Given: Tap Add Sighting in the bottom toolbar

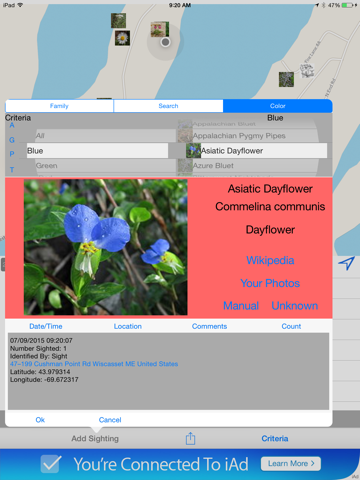Looking at the screenshot, I should [95, 439].
